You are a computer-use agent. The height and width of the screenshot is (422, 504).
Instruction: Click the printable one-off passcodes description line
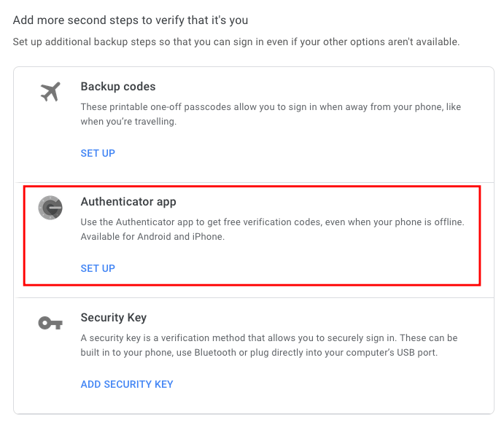[x=271, y=107]
